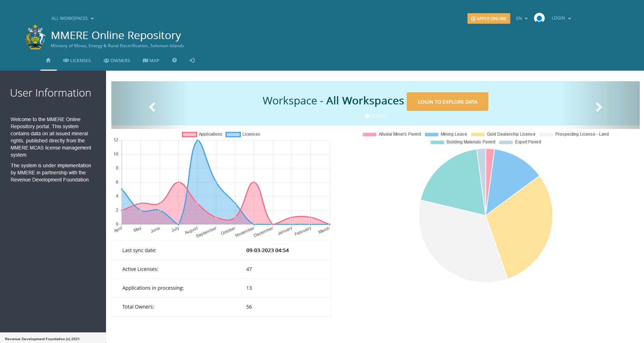Click the APPLY ONLINE button
The image size is (644, 343).
[489, 18]
